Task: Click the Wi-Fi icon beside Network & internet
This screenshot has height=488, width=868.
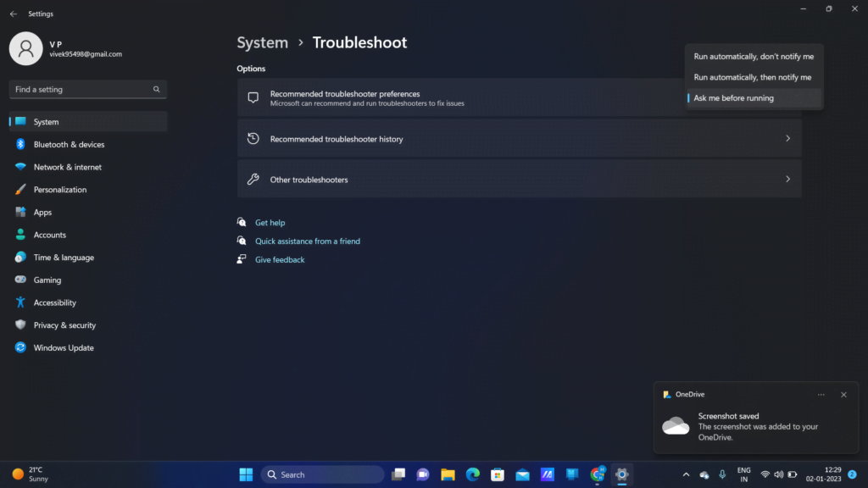Action: tap(20, 167)
